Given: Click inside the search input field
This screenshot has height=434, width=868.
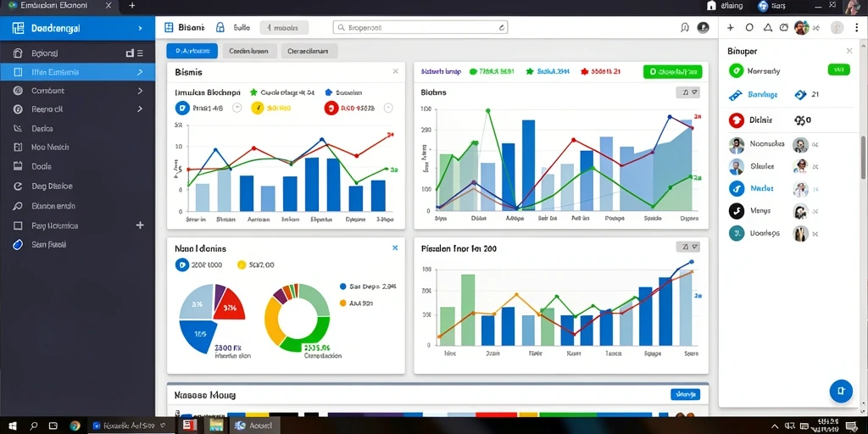Looking at the screenshot, I should [420, 27].
